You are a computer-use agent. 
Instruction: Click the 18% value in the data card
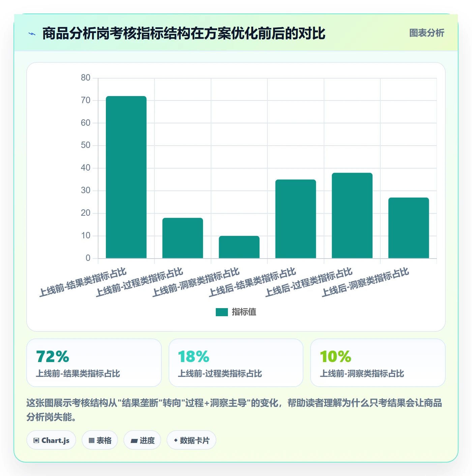coord(194,357)
